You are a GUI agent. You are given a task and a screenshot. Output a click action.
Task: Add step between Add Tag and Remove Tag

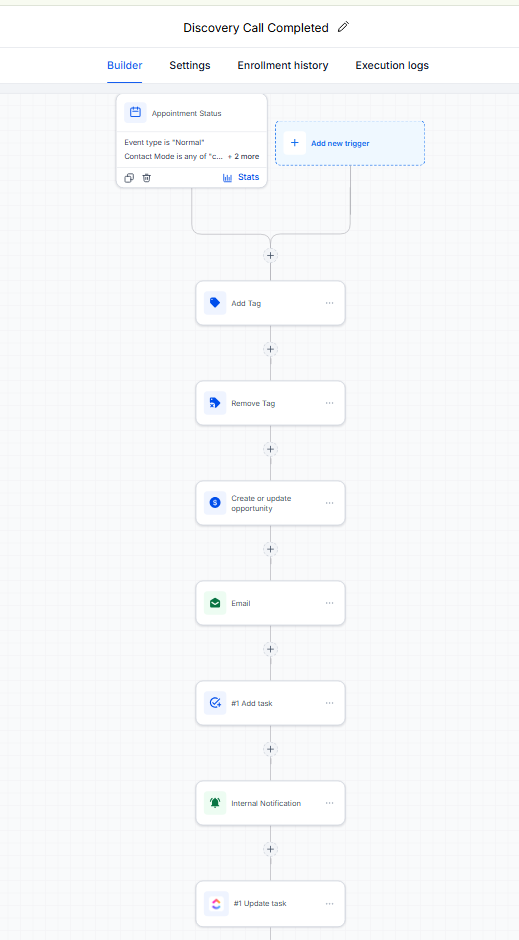click(270, 349)
